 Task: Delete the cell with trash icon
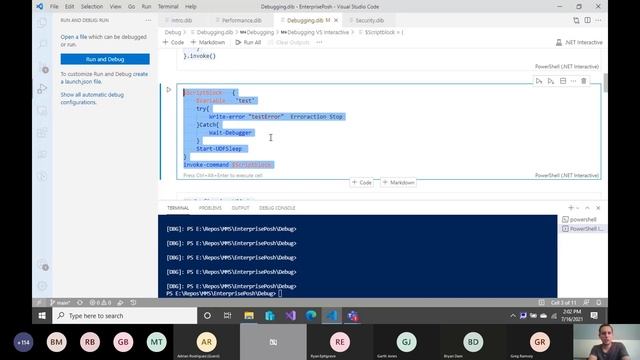point(584,81)
